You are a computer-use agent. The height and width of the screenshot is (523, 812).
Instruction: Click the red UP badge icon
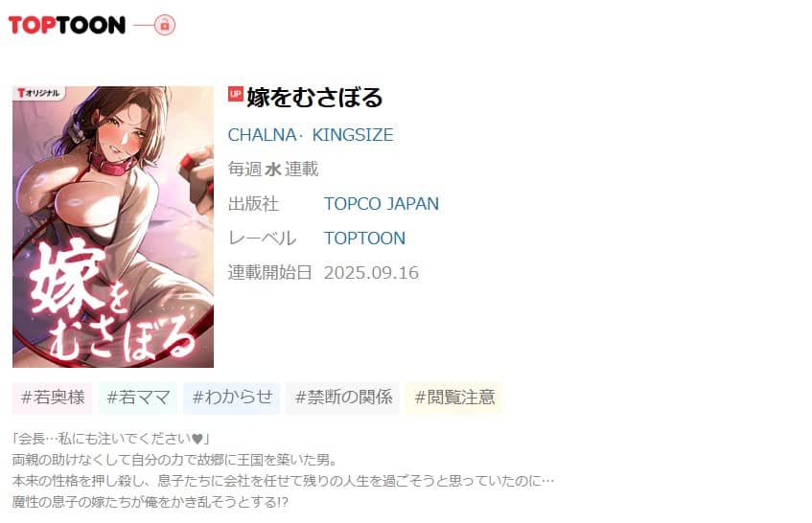[x=236, y=94]
